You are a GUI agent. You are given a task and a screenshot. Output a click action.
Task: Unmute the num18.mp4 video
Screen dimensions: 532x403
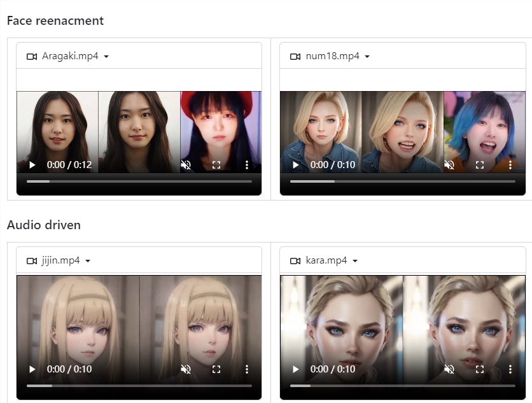coord(449,165)
